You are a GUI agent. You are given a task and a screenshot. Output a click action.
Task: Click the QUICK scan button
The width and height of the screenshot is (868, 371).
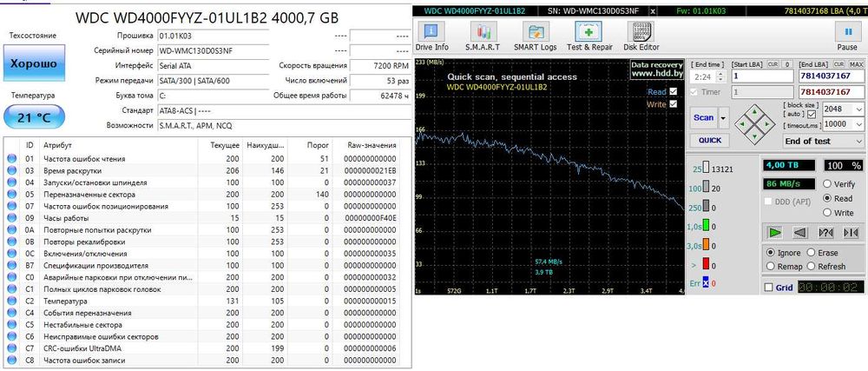tap(709, 140)
